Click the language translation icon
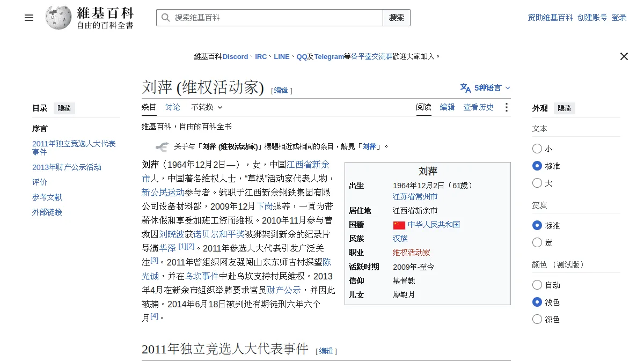The height and width of the screenshot is (362, 644). click(x=465, y=88)
